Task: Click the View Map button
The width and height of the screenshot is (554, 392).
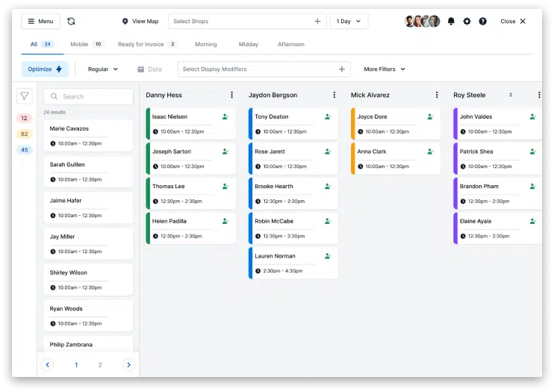Action: click(140, 22)
